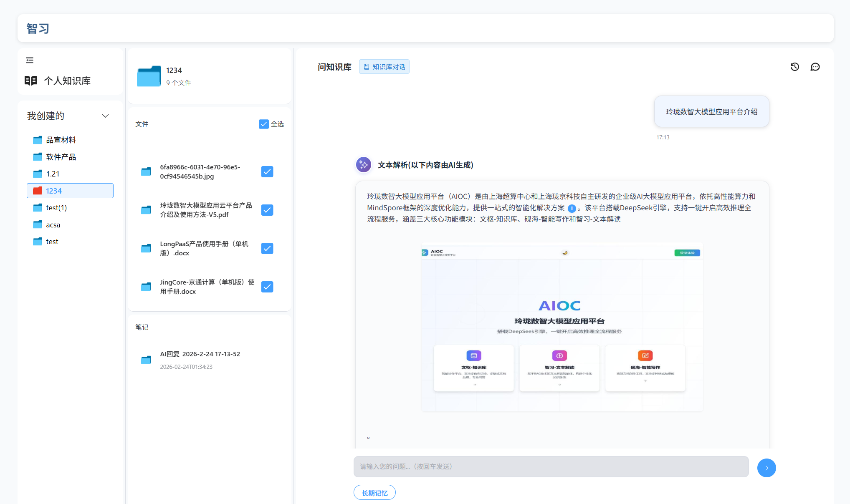Click the sidebar collapse hamburger icon
Image resolution: width=850 pixels, height=504 pixels.
click(x=30, y=60)
